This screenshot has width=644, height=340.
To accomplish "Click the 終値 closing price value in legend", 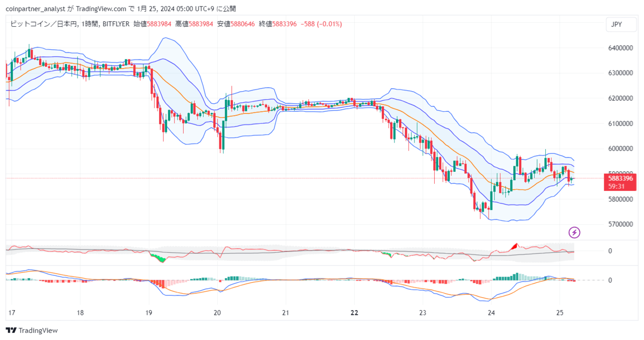I will pyautogui.click(x=285, y=24).
